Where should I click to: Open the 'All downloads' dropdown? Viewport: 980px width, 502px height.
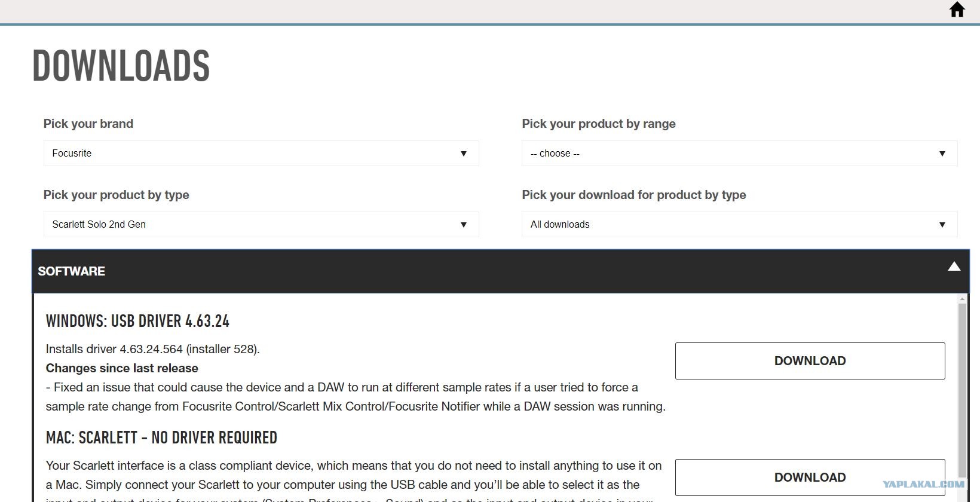[739, 225]
